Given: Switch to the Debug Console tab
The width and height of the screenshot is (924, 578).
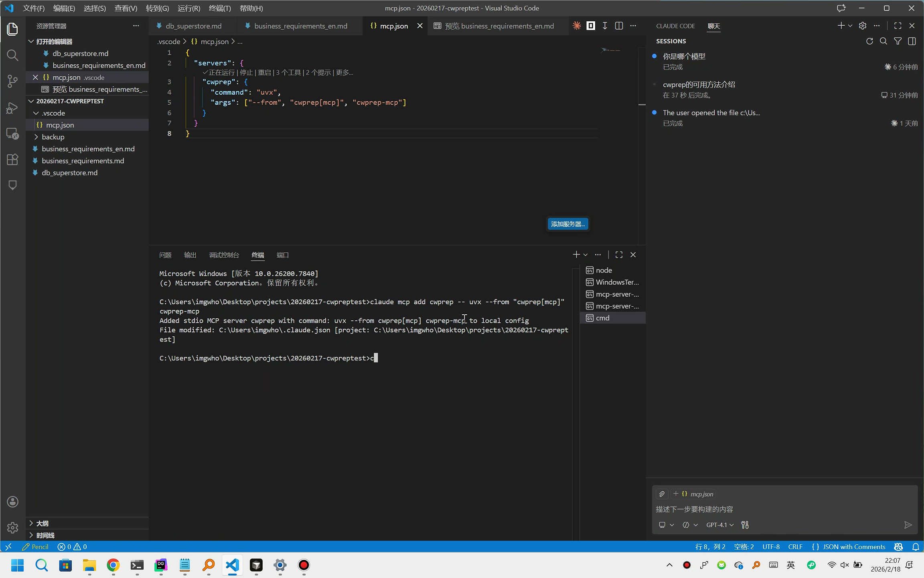Looking at the screenshot, I should click(224, 255).
